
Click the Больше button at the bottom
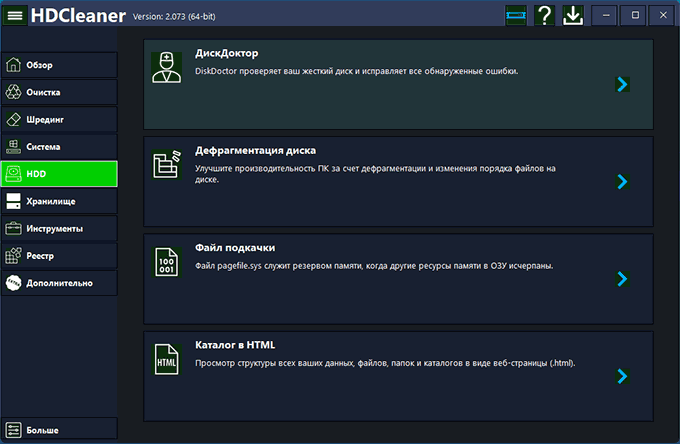[59, 430]
